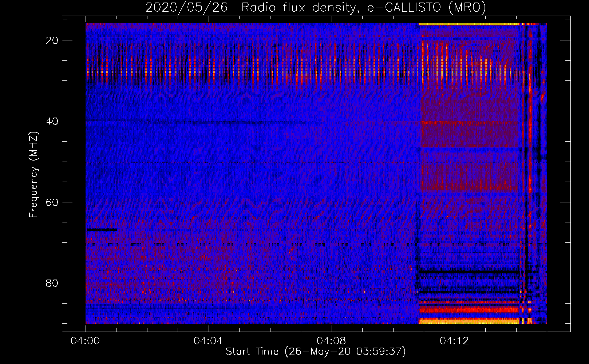The height and width of the screenshot is (364, 589).
Task: Click the '04:08' time tick label
Action: 331,341
